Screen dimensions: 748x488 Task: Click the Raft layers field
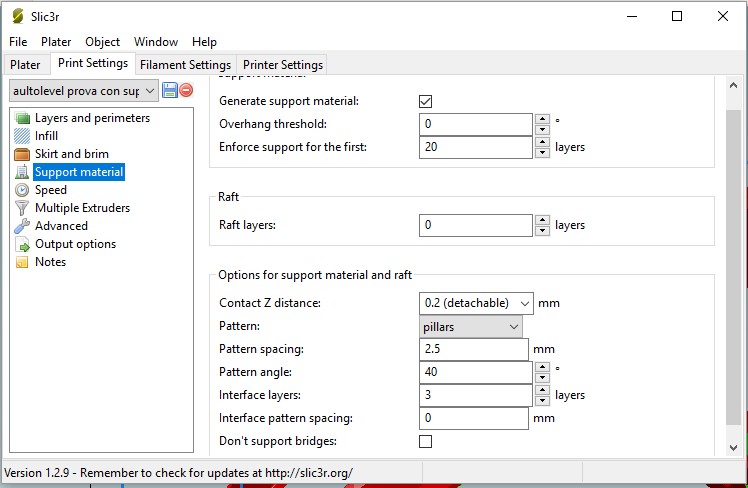pyautogui.click(x=476, y=225)
